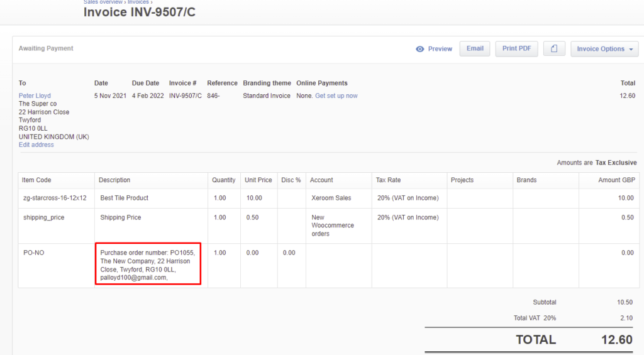The height and width of the screenshot is (355, 644).
Task: Click the reference 846- value
Action: click(x=213, y=96)
